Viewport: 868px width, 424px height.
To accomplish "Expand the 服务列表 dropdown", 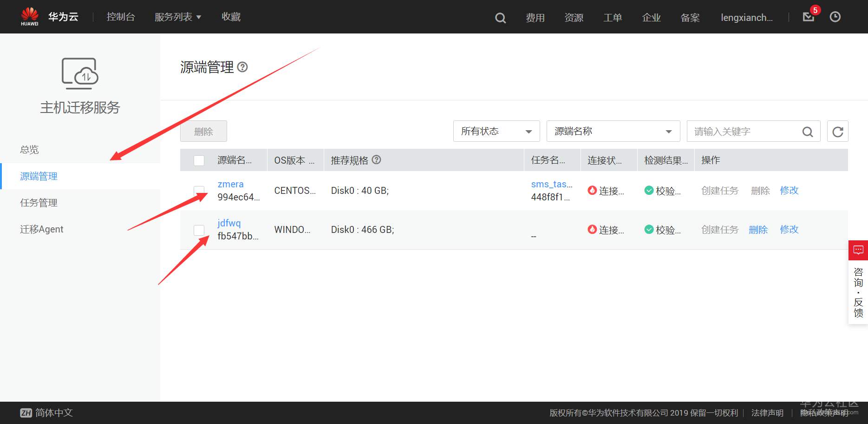I will [178, 17].
